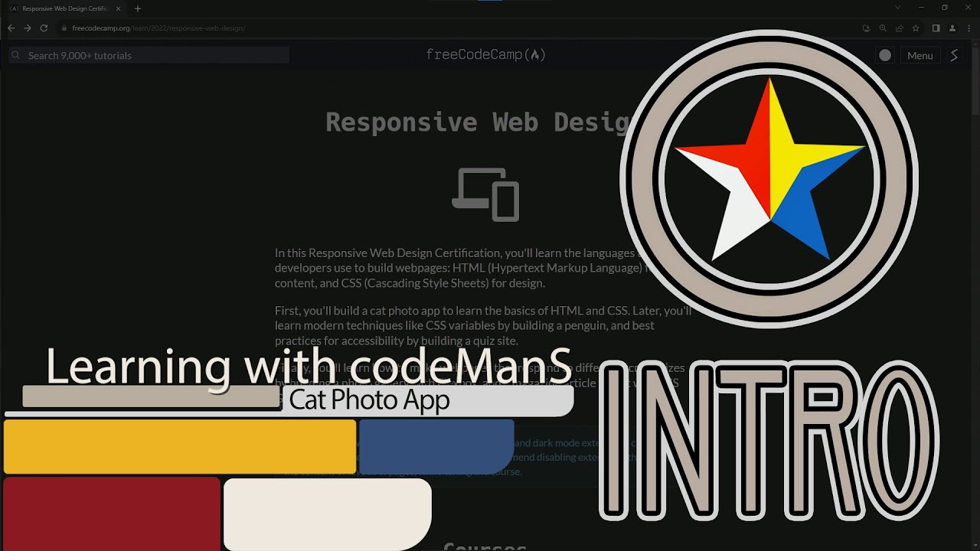This screenshot has width=980, height=551.
Task: Open the zoom magnifier icon in address bar
Action: click(883, 28)
